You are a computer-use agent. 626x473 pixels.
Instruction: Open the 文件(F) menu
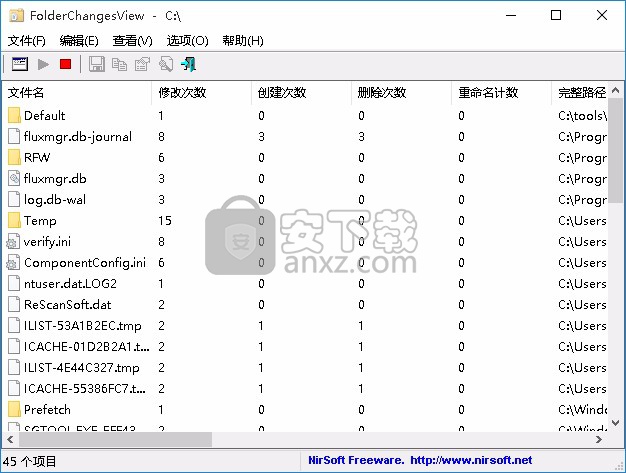pyautogui.click(x=26, y=41)
